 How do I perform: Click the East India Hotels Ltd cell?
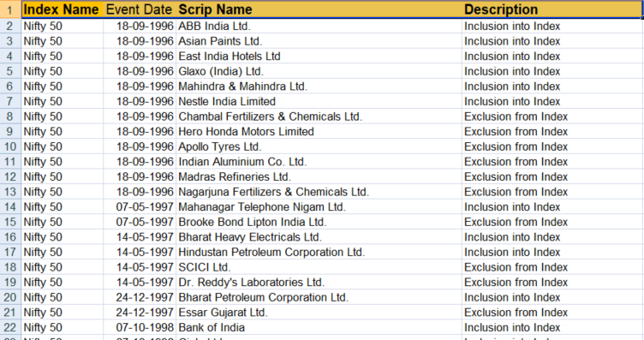pos(319,57)
